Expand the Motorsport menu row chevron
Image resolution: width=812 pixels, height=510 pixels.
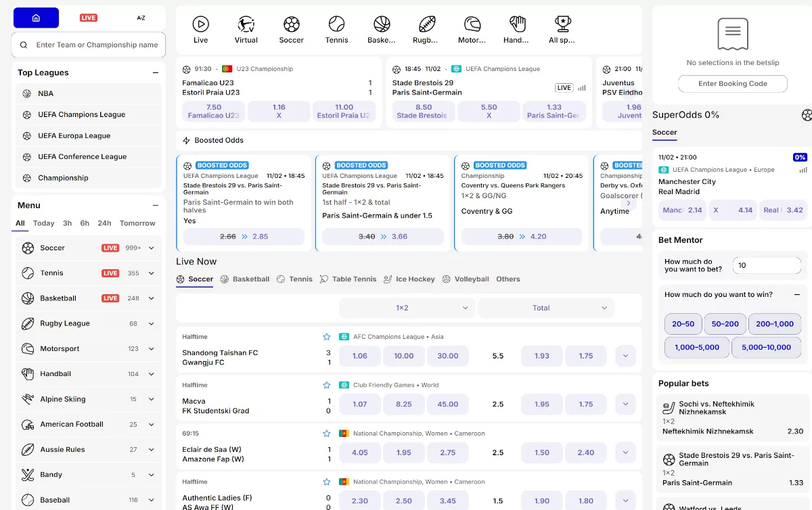tap(152, 349)
